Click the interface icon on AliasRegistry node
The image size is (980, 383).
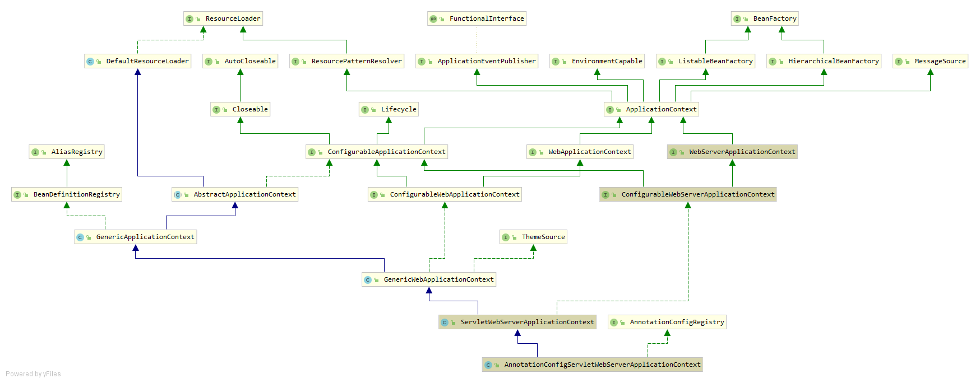click(x=35, y=152)
